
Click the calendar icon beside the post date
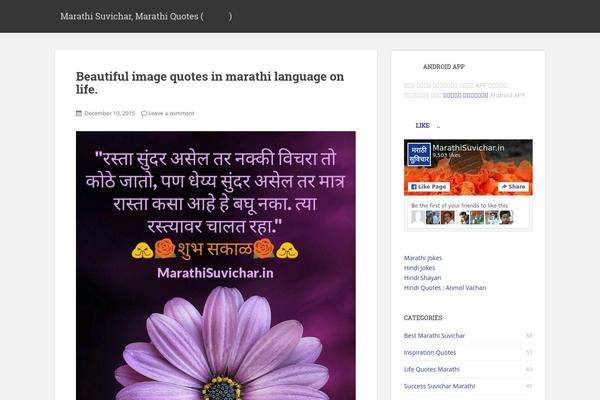(79, 113)
